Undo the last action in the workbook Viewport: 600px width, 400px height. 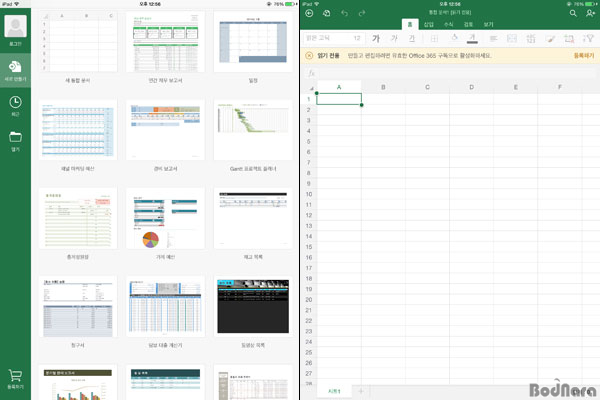[x=344, y=13]
